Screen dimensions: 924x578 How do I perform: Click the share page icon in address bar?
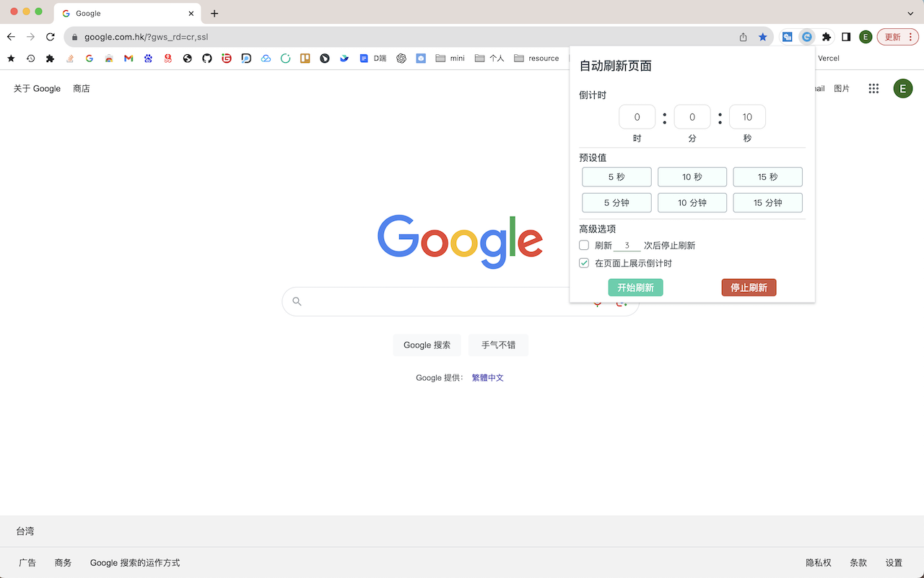(x=743, y=37)
